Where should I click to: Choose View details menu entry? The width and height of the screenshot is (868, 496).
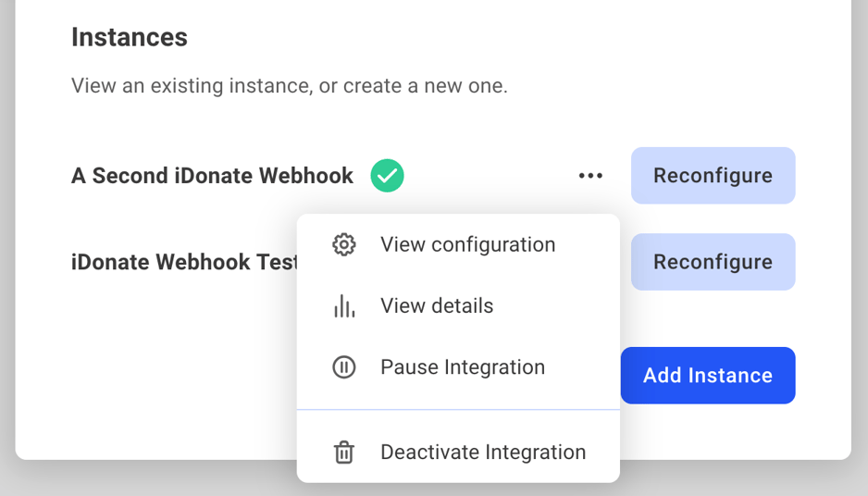[458, 305]
